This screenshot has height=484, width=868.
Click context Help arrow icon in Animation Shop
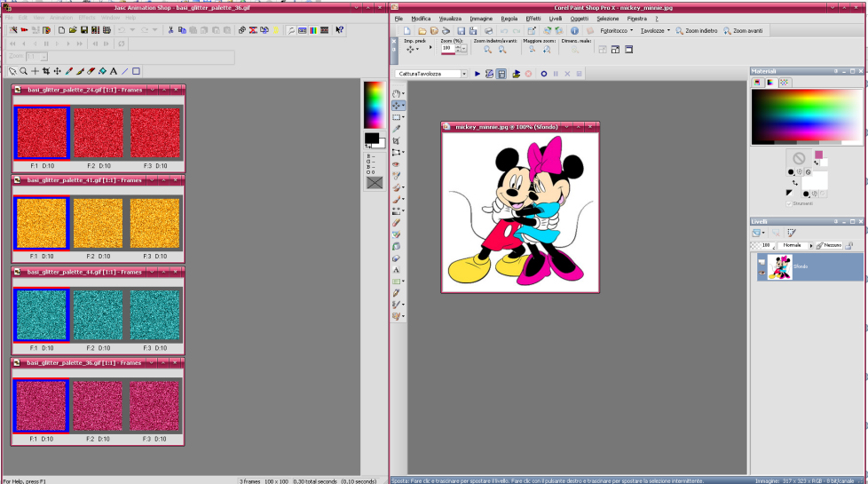(x=339, y=30)
